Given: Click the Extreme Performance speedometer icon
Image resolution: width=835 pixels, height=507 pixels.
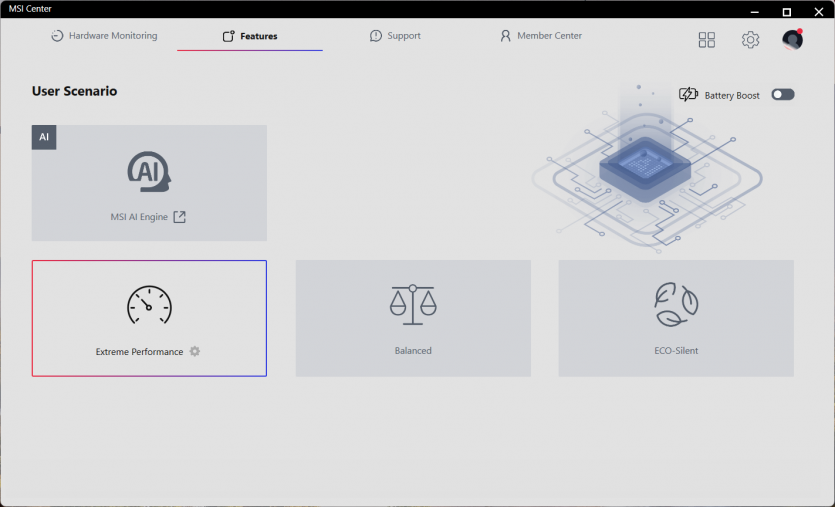Looking at the screenshot, I should pyautogui.click(x=149, y=305).
